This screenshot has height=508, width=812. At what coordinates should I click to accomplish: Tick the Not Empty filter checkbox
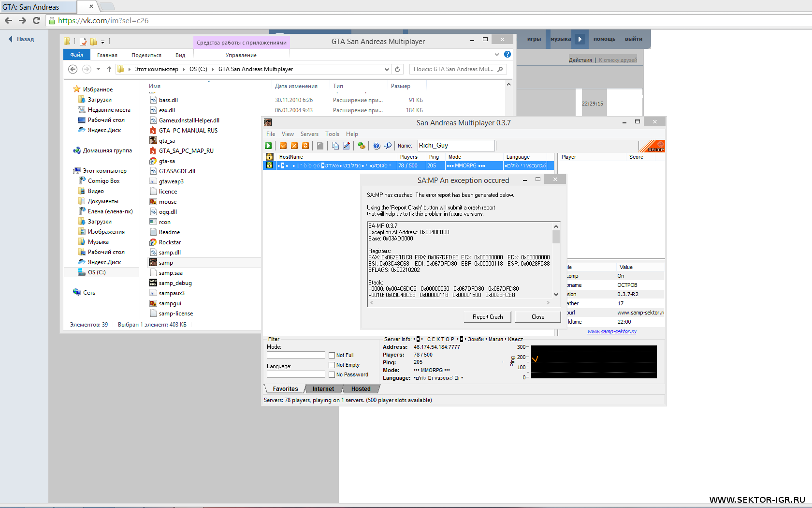coord(332,365)
